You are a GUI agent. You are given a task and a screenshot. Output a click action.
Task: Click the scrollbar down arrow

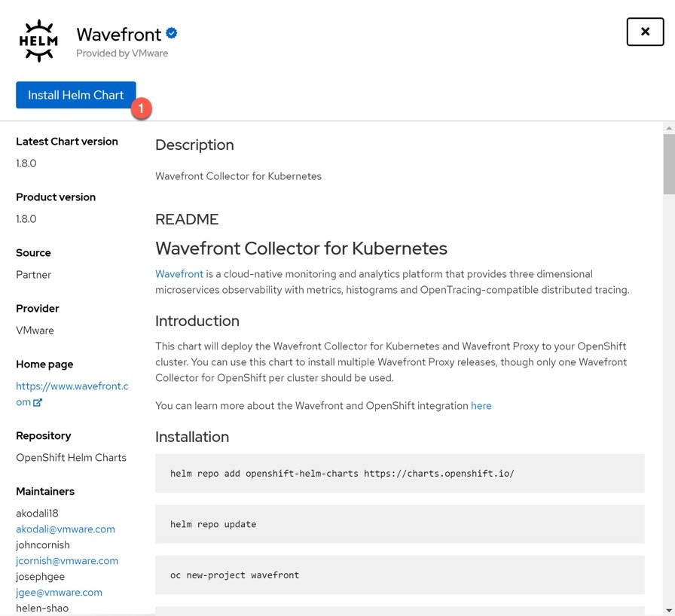pyautogui.click(x=669, y=610)
